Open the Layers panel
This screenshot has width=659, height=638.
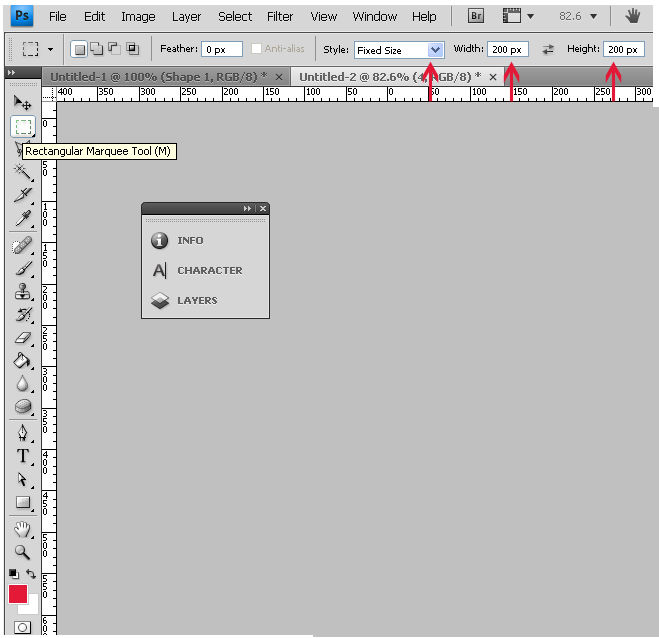(x=185, y=301)
